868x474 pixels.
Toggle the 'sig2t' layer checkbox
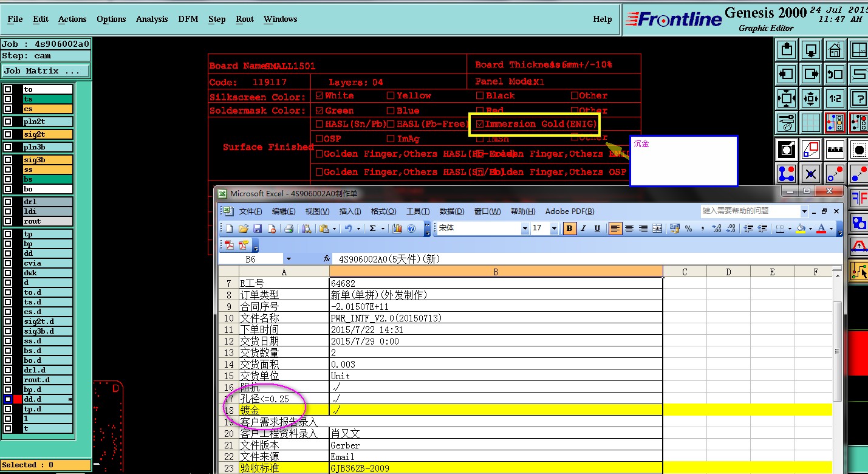(8, 134)
